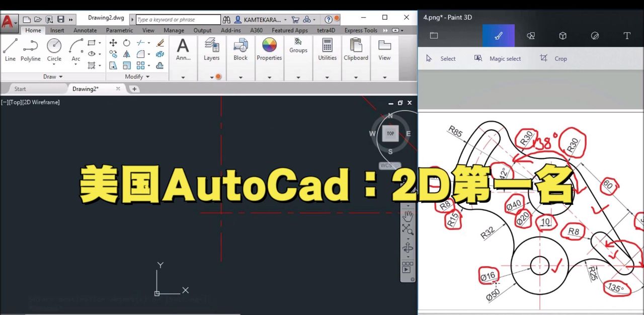Click the TOP face of the ViewCube
Image resolution: width=644 pixels, height=315 pixels.
tap(390, 133)
